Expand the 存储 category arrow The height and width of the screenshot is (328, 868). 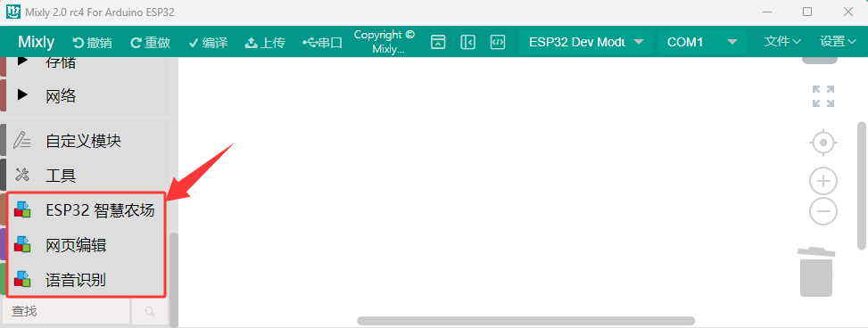tap(22, 61)
